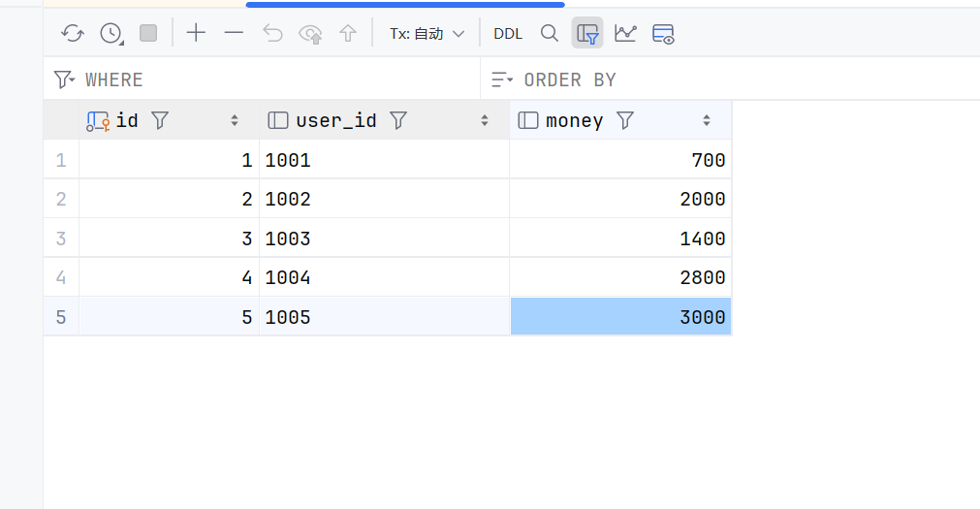This screenshot has width=980, height=509.
Task: Select row number 3 header
Action: click(x=61, y=239)
